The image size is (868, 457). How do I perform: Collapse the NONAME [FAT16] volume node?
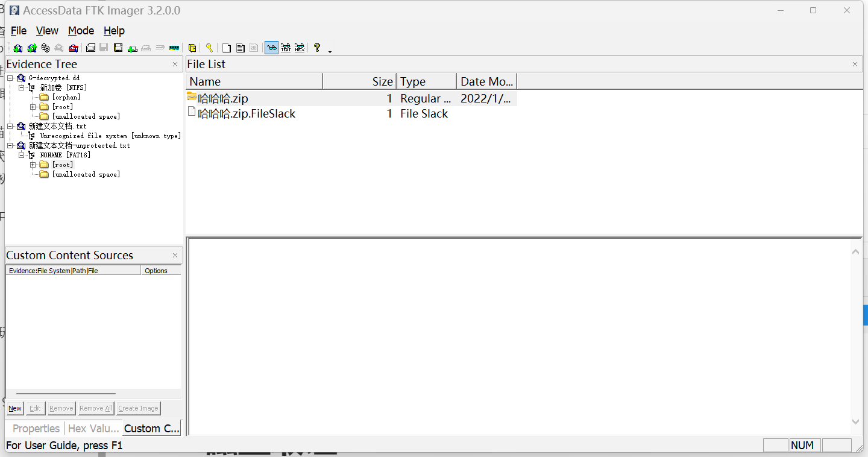22,155
